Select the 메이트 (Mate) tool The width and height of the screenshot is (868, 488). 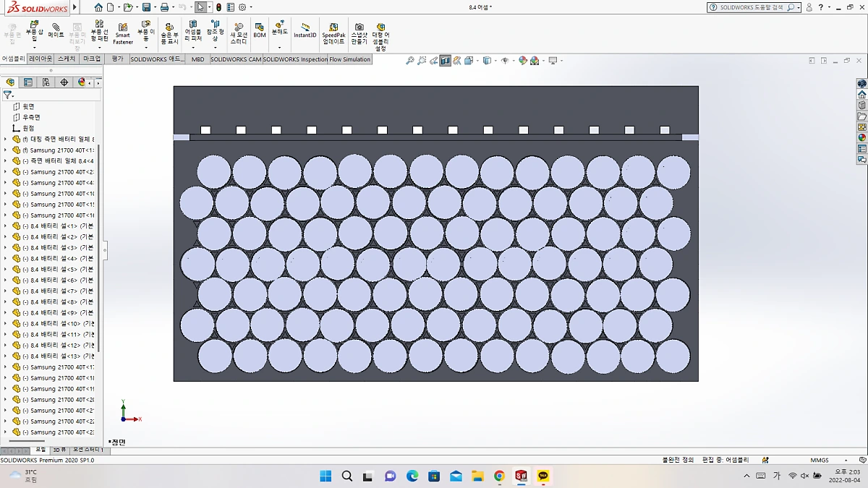coord(55,33)
